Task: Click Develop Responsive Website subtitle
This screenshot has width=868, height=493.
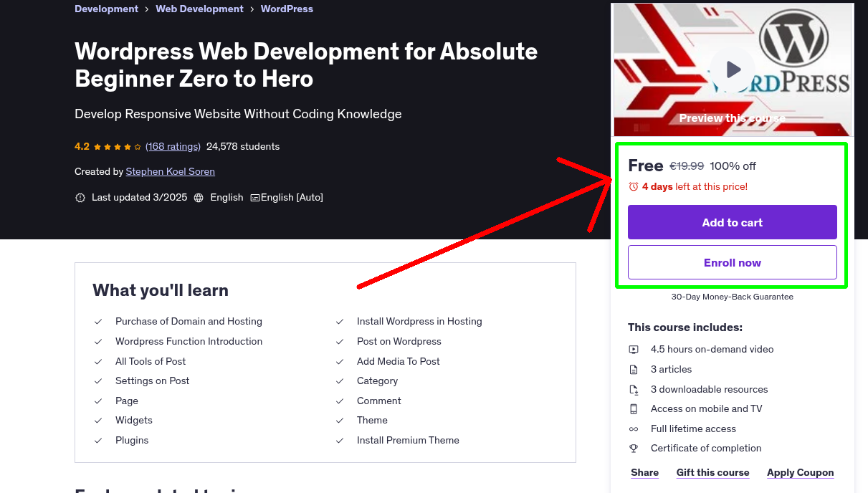Action: click(238, 114)
